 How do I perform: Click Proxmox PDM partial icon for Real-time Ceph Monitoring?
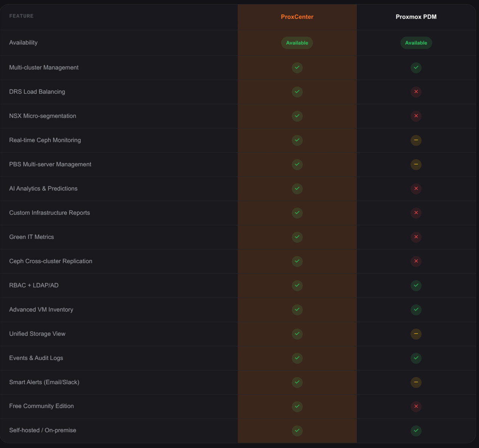[416, 140]
